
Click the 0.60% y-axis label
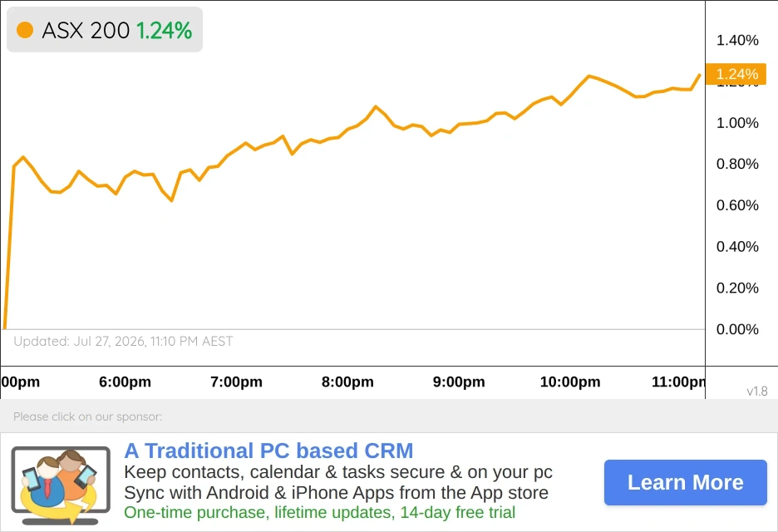coord(737,205)
